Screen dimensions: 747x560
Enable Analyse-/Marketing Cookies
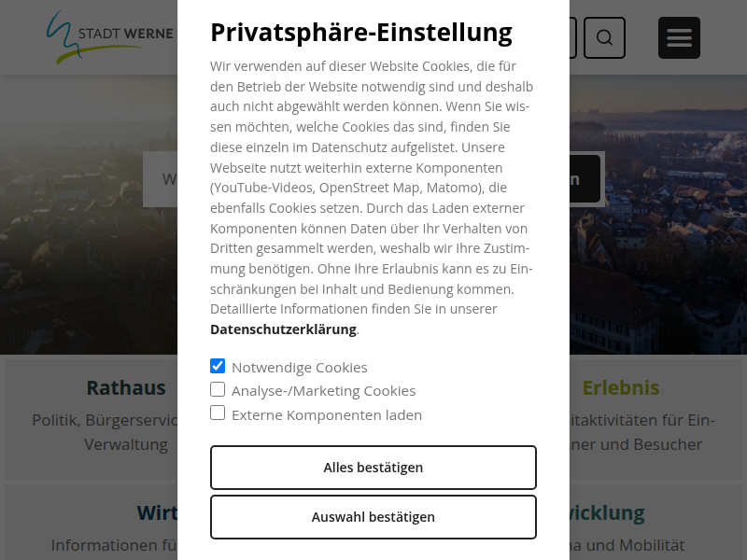coord(218,389)
